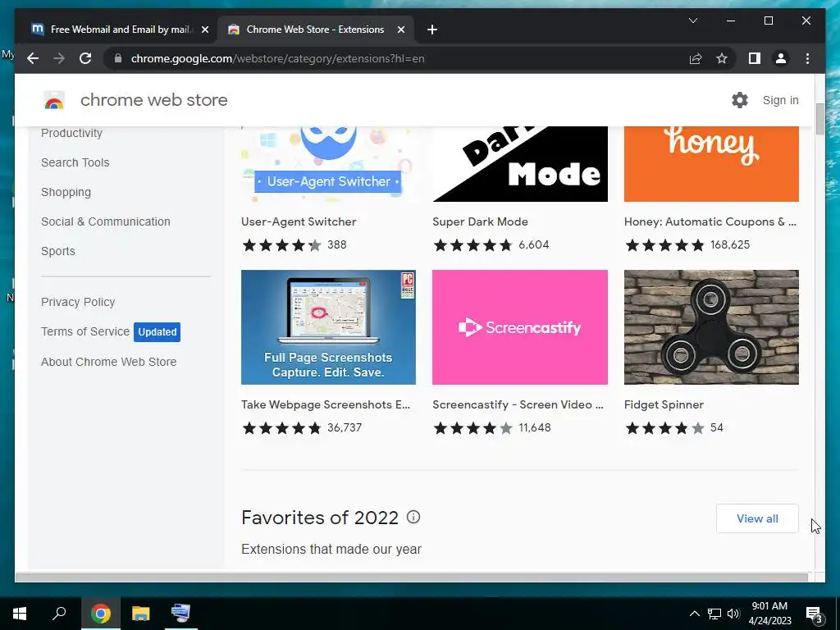The height and width of the screenshot is (630, 840).
Task: Open the Windows Start menu
Action: (x=20, y=614)
